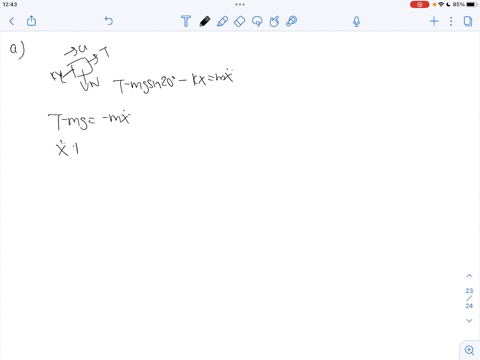Screen dimensions: 480x360
Task: Tap the handwritten "a)" label
Action: pyautogui.click(x=17, y=50)
